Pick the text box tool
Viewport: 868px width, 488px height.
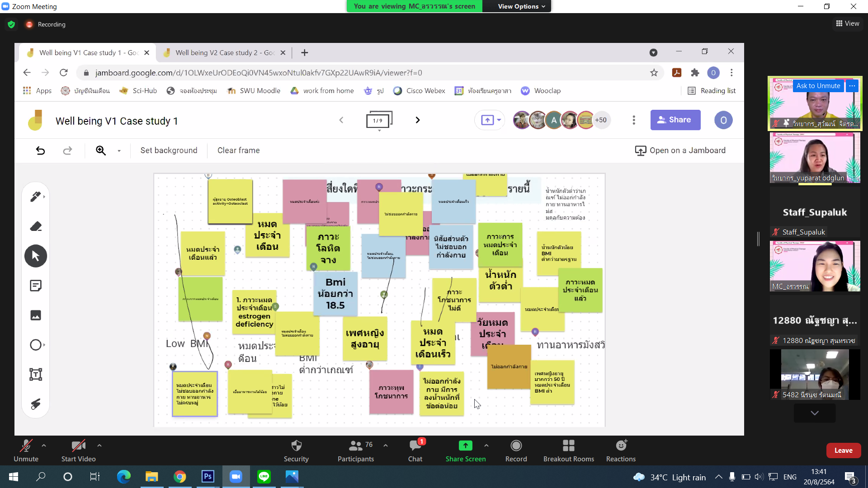click(36, 374)
